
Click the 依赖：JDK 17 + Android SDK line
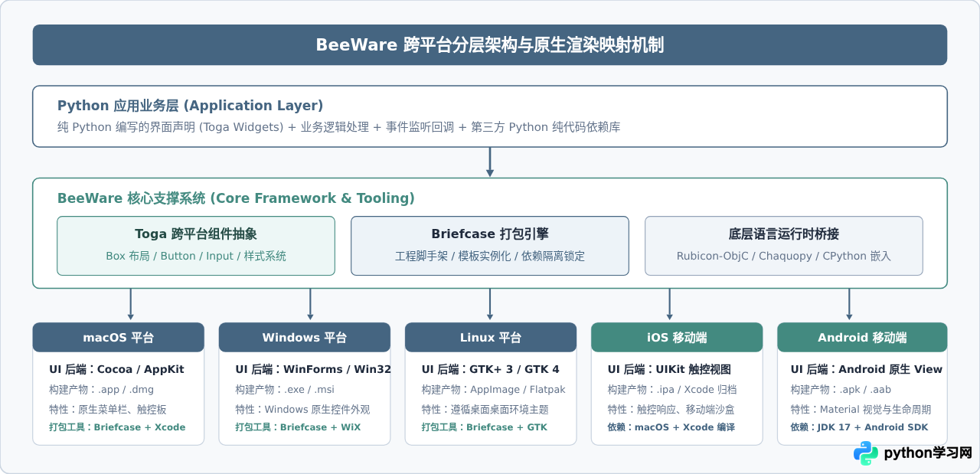pos(859,427)
